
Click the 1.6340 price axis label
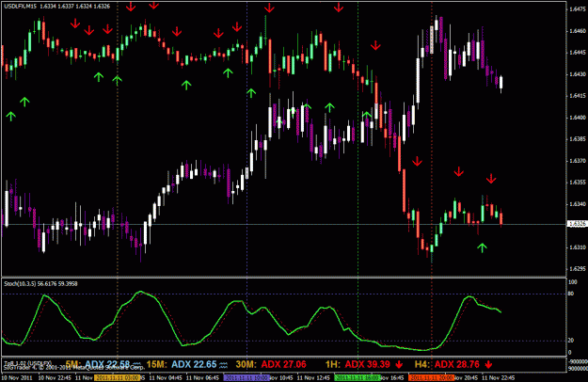tap(578, 204)
